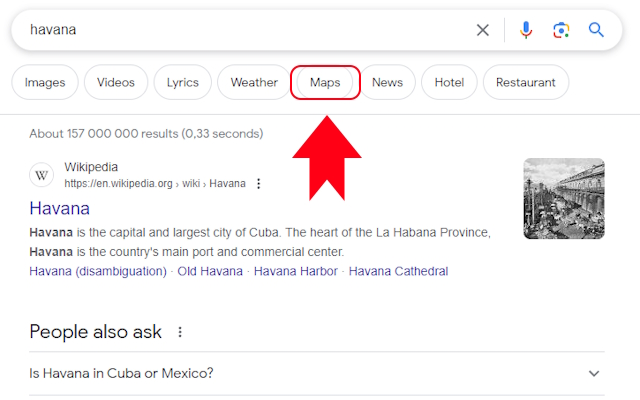Open the People also ask three-dot options
The height and width of the screenshot is (400, 640).
pyautogui.click(x=180, y=332)
